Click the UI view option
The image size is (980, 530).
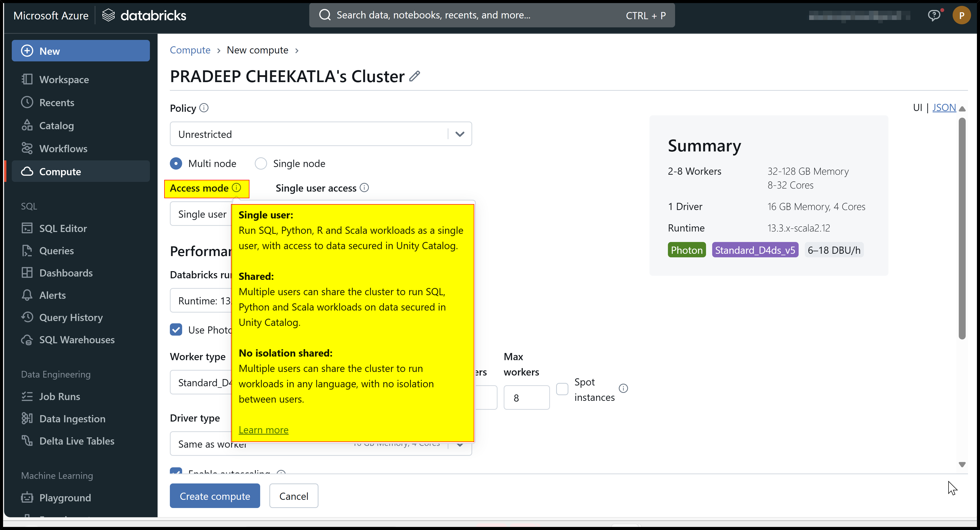click(917, 108)
